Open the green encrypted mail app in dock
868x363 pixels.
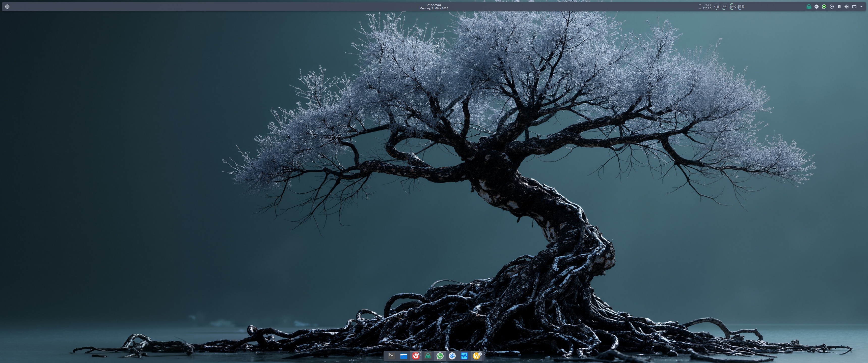[428, 356]
